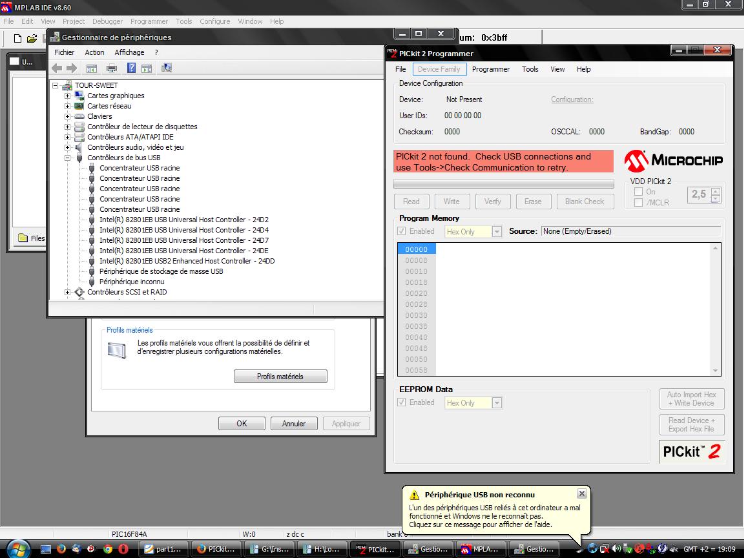Launch Firefox from the quick launch bar
748x560 pixels.
(x=61, y=550)
